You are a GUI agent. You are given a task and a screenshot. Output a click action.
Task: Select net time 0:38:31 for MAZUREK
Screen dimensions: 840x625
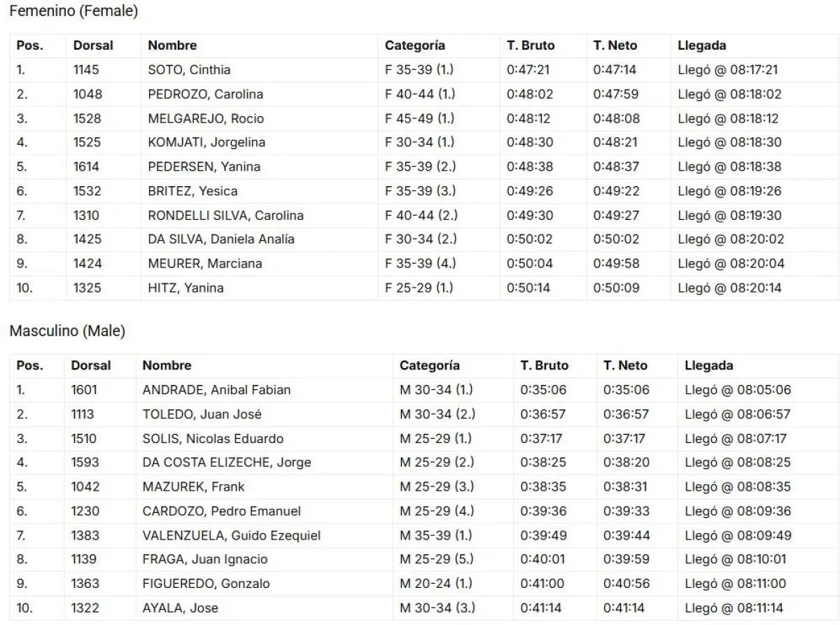tap(625, 486)
